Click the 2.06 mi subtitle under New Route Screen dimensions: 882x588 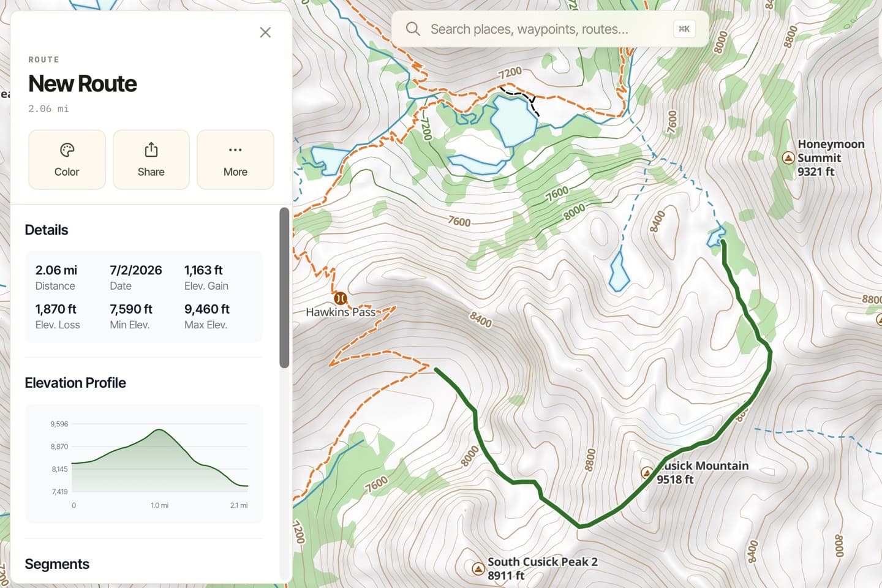[48, 108]
